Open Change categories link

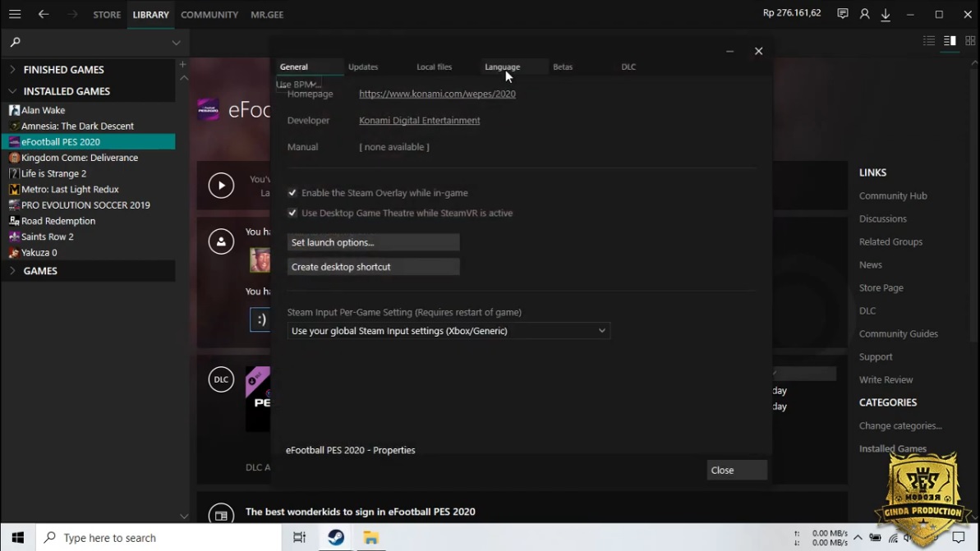point(900,425)
